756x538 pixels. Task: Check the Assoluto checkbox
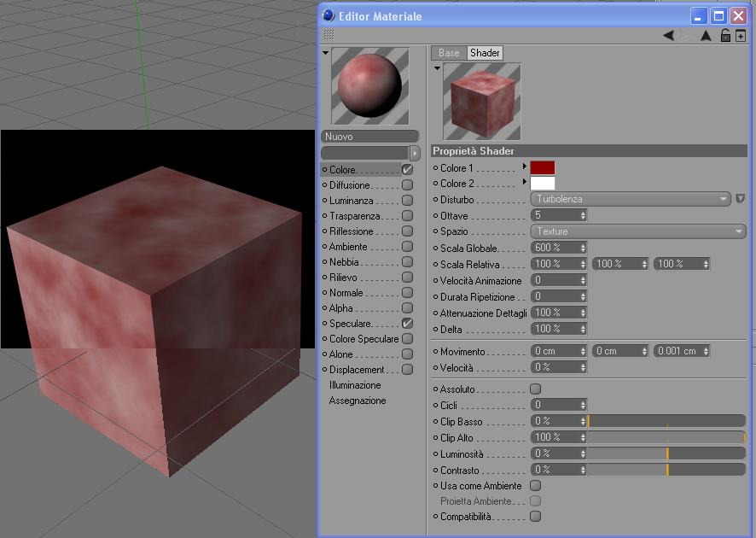click(535, 389)
